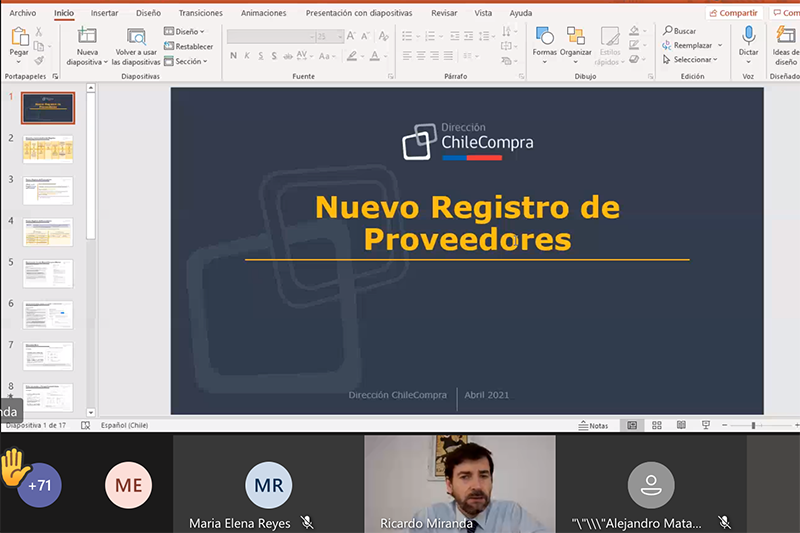This screenshot has height=533, width=800.
Task: Click the Format Painter brush icon
Action: click(x=39, y=61)
